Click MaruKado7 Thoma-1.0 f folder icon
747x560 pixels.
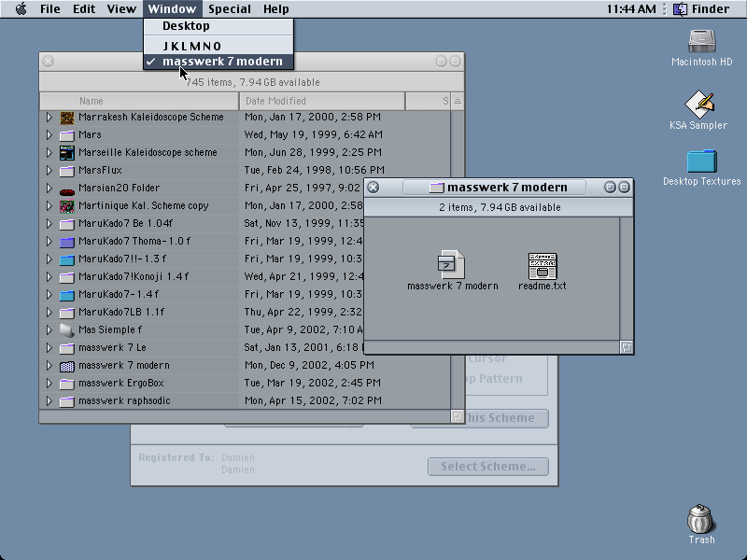(x=67, y=242)
